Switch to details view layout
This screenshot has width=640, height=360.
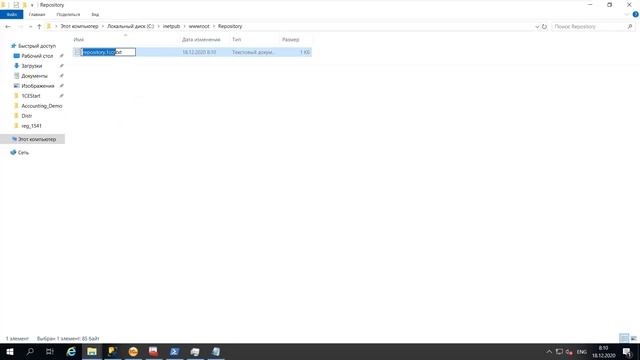(x=624, y=338)
